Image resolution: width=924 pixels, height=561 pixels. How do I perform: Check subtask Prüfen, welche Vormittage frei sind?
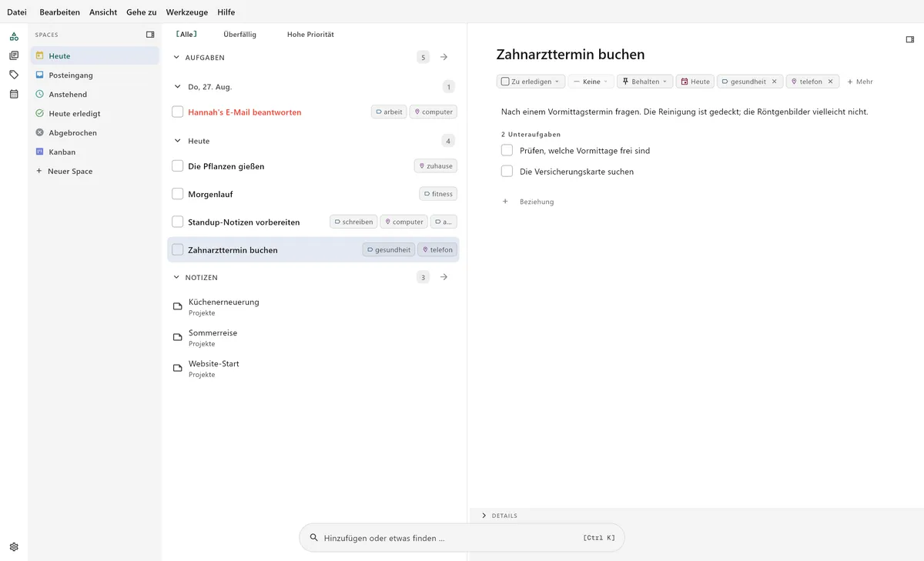(507, 150)
